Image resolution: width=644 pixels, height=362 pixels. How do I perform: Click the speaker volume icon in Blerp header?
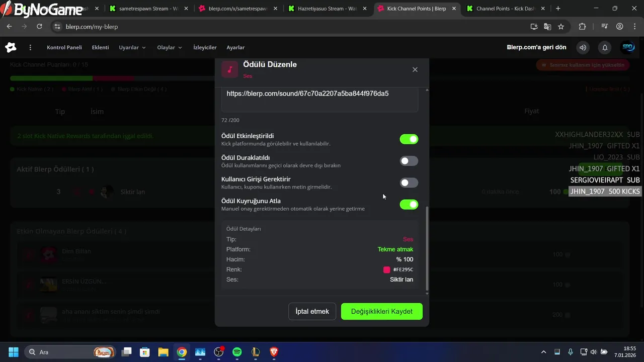point(583,47)
